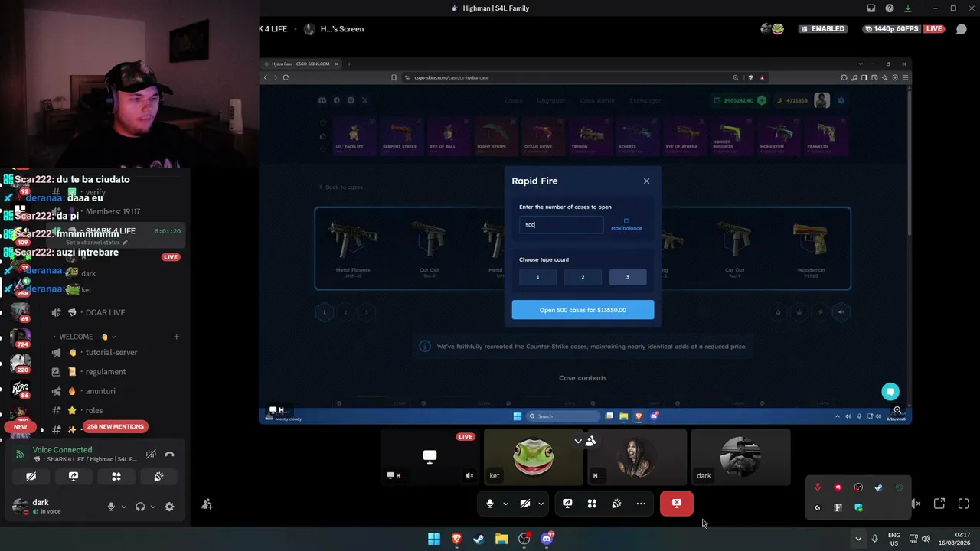Open more options in call control bar
The width and height of the screenshot is (980, 551).
[x=641, y=504]
